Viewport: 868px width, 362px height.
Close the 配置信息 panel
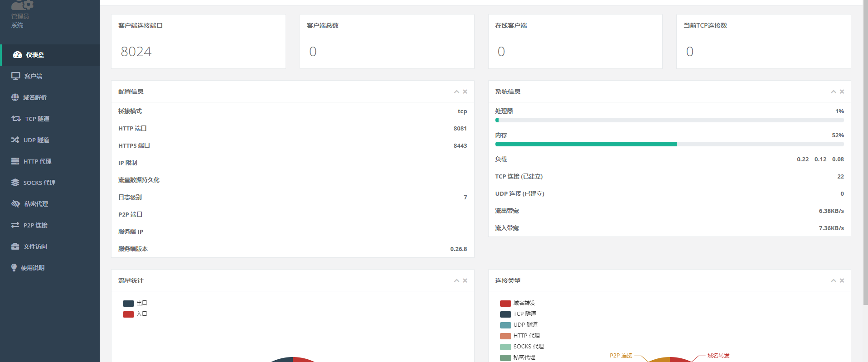(x=465, y=92)
